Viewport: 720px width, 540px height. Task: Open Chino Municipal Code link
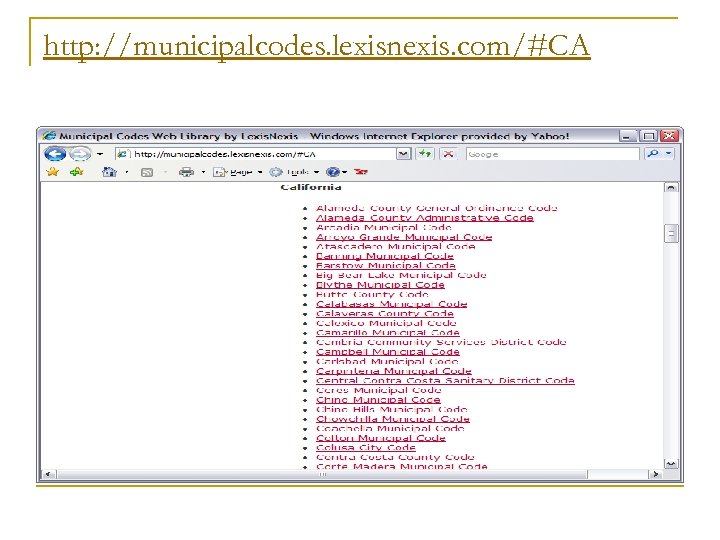pyautogui.click(x=378, y=399)
